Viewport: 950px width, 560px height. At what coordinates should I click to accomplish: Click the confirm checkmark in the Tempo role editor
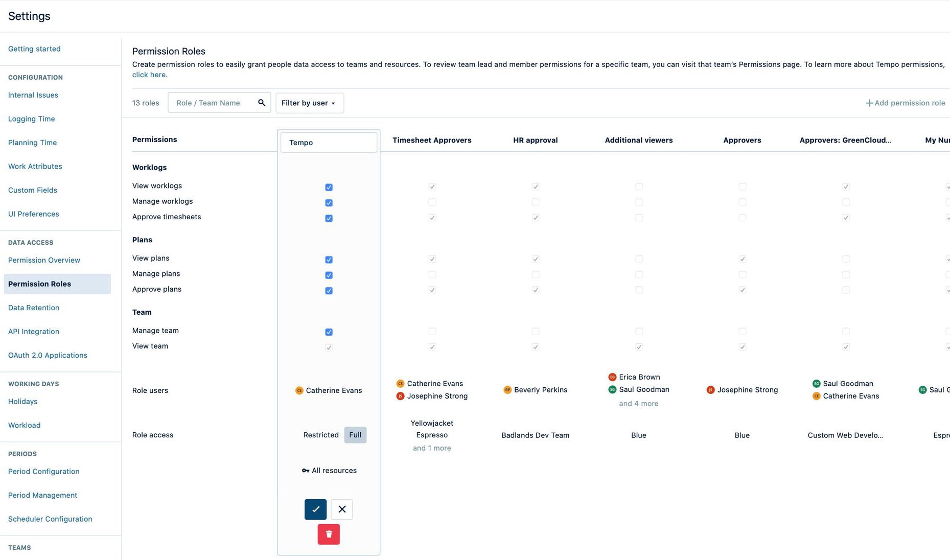coord(315,509)
